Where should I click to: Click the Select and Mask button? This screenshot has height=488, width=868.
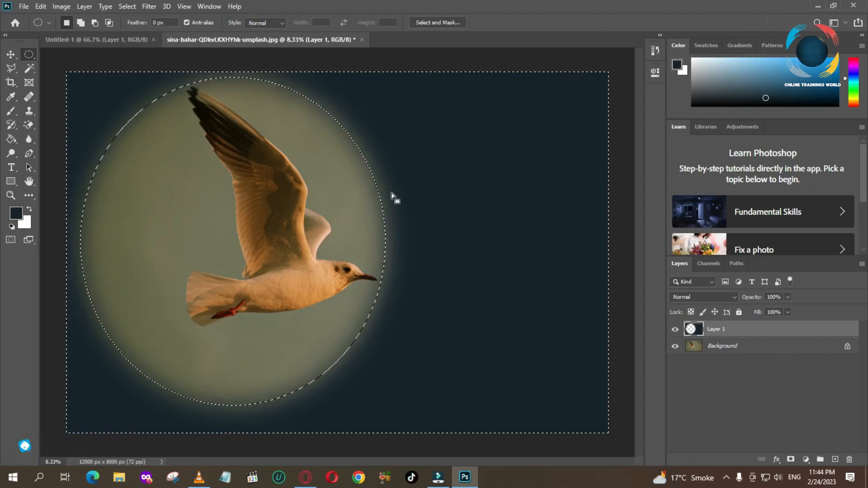click(438, 22)
